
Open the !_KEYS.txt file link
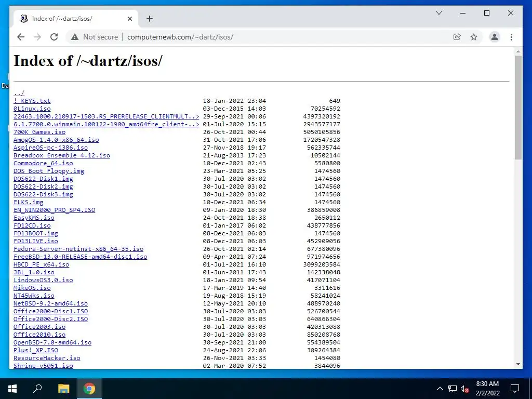pyautogui.click(x=32, y=101)
